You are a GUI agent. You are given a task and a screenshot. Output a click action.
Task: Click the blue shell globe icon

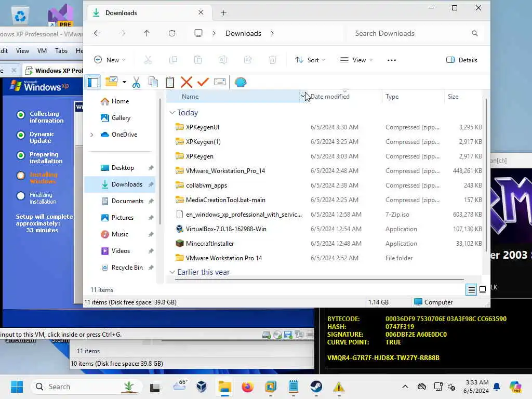tap(240, 82)
